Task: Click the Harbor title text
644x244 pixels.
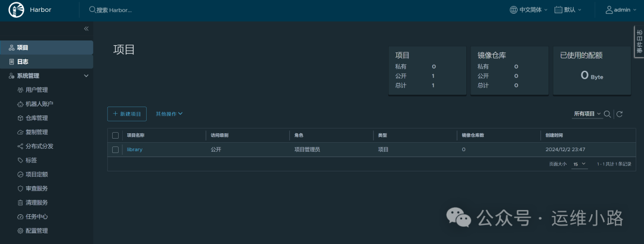Action: [41, 10]
